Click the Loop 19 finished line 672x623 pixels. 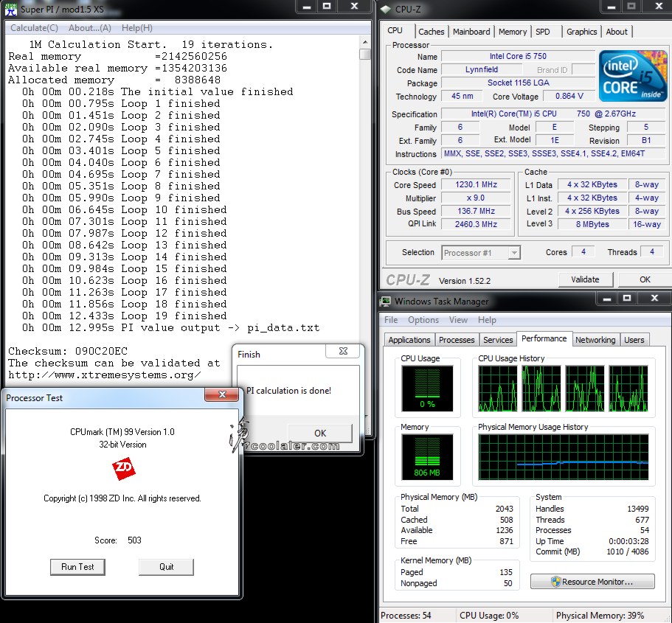(x=124, y=316)
